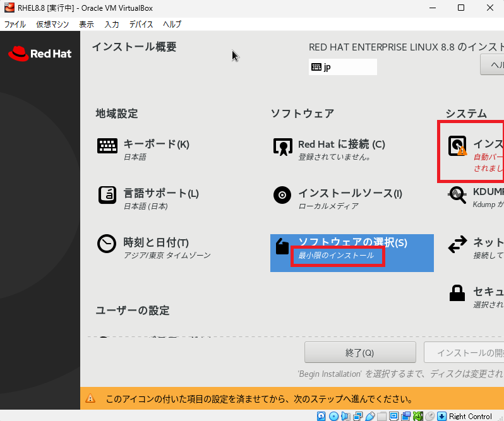Viewport: 504px width, 421px height.
Task: Click the security policy padlock icon
Action: tap(457, 293)
